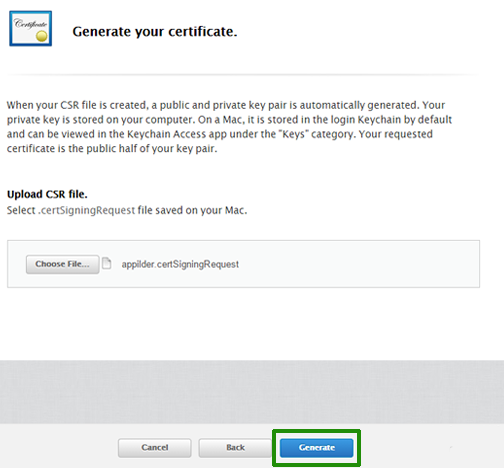504x468 pixels.
Task: Open file picker via Choose File
Action: 62,264
